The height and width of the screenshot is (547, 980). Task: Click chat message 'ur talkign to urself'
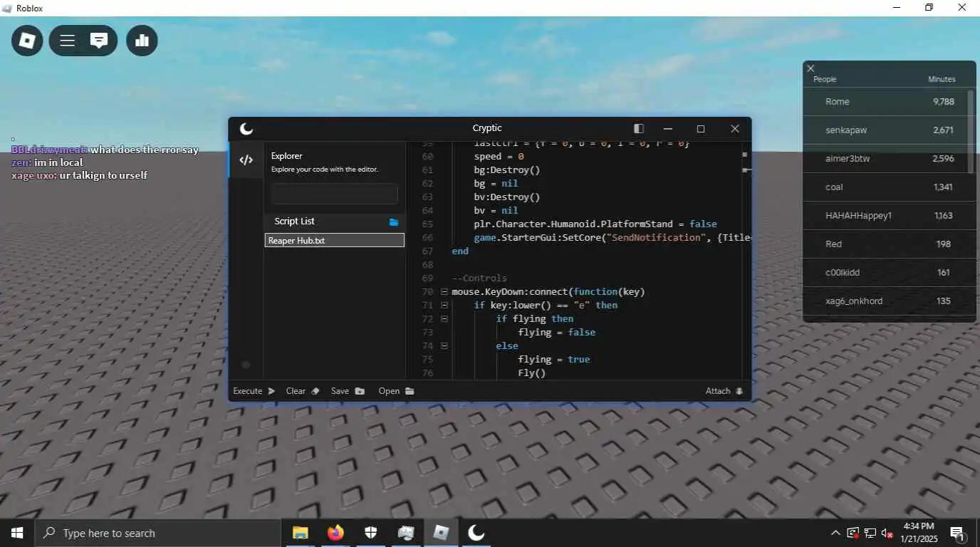pyautogui.click(x=79, y=175)
